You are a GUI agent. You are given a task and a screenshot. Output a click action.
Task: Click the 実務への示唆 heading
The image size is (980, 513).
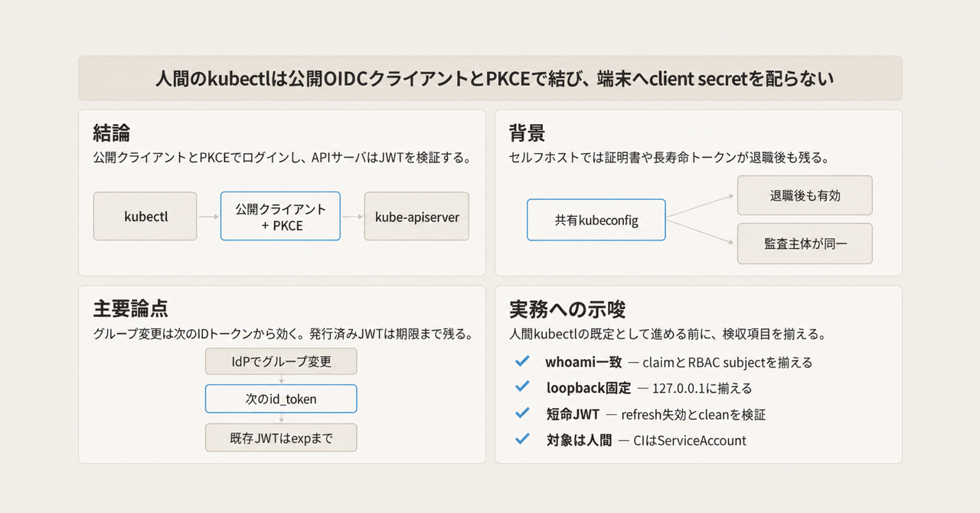point(567,309)
